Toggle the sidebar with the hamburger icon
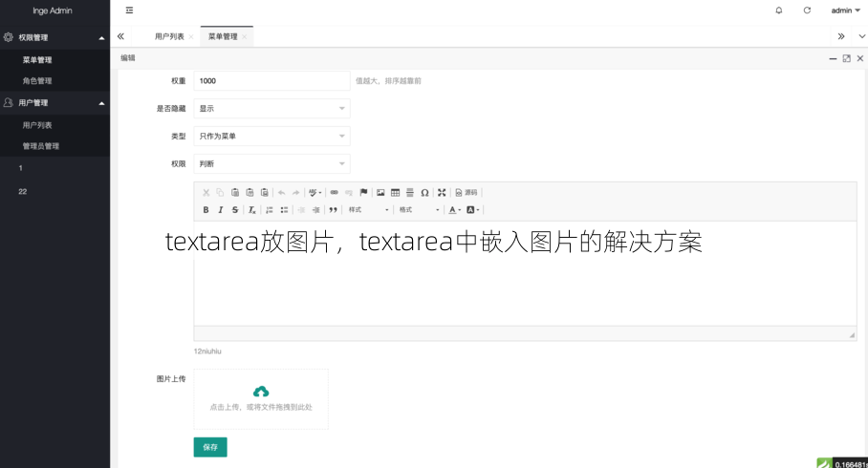 coord(130,10)
